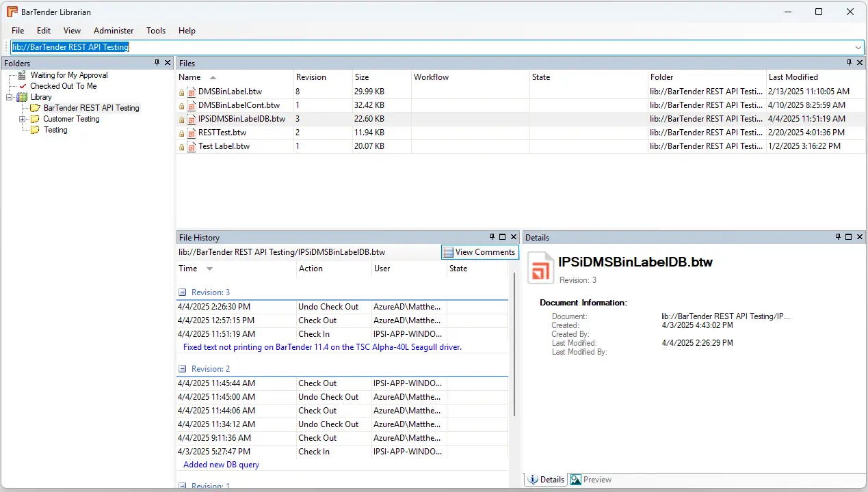Viewport: 868px width, 492px height.
Task: Maximize the Details pane
Action: pyautogui.click(x=849, y=237)
